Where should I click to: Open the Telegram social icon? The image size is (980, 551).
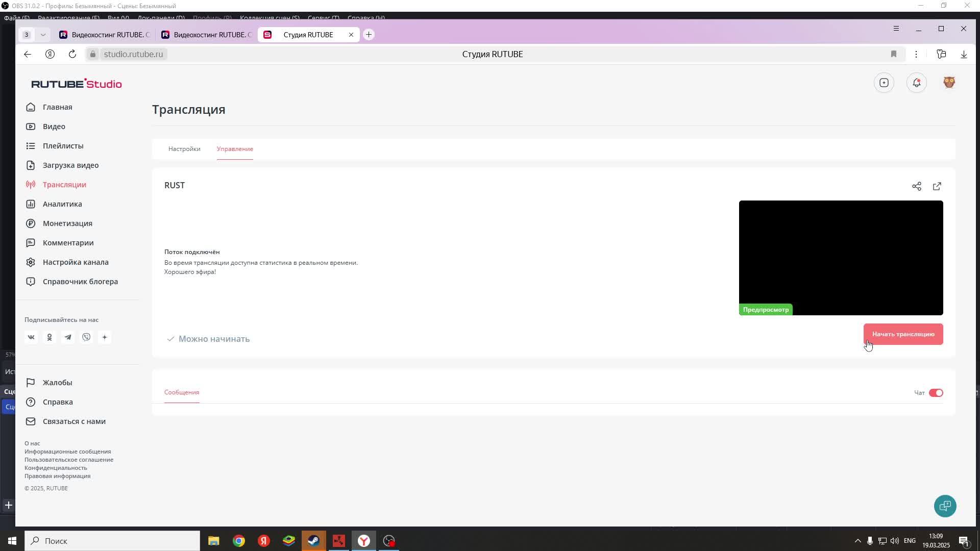pyautogui.click(x=68, y=337)
